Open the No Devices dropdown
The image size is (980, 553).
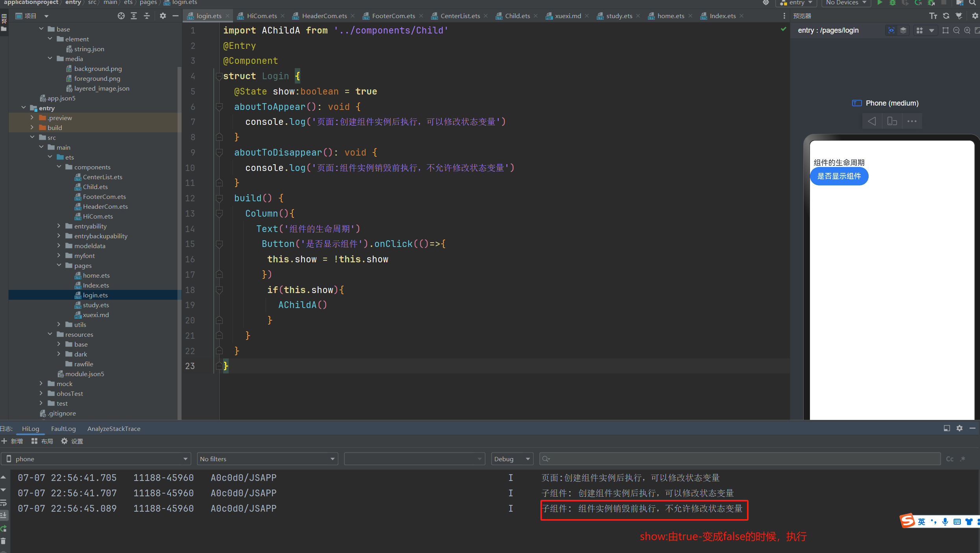(x=846, y=3)
